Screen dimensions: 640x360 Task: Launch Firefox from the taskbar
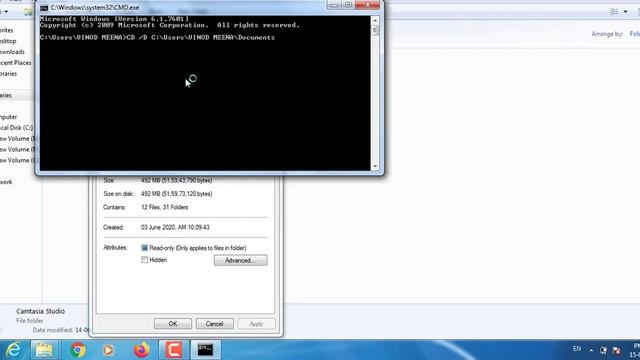click(142, 350)
